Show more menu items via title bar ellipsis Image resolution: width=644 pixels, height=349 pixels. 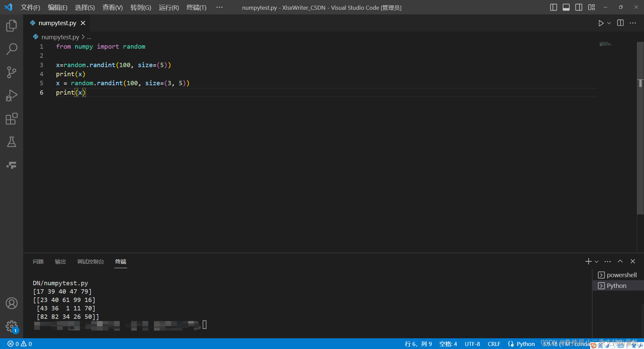point(219,7)
